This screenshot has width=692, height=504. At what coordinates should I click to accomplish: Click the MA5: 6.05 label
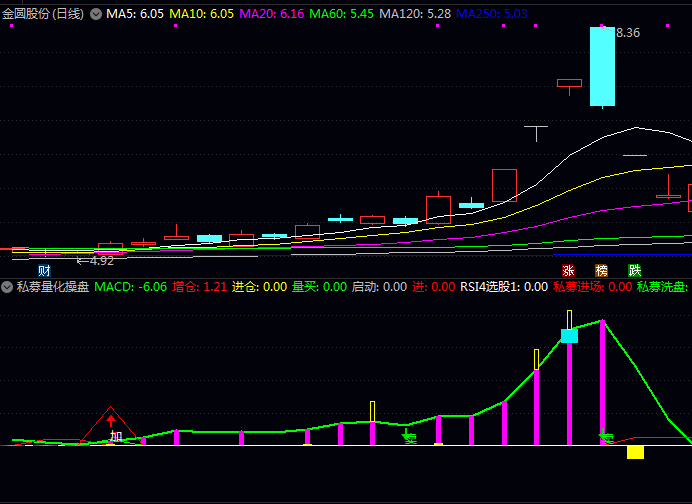(x=135, y=14)
